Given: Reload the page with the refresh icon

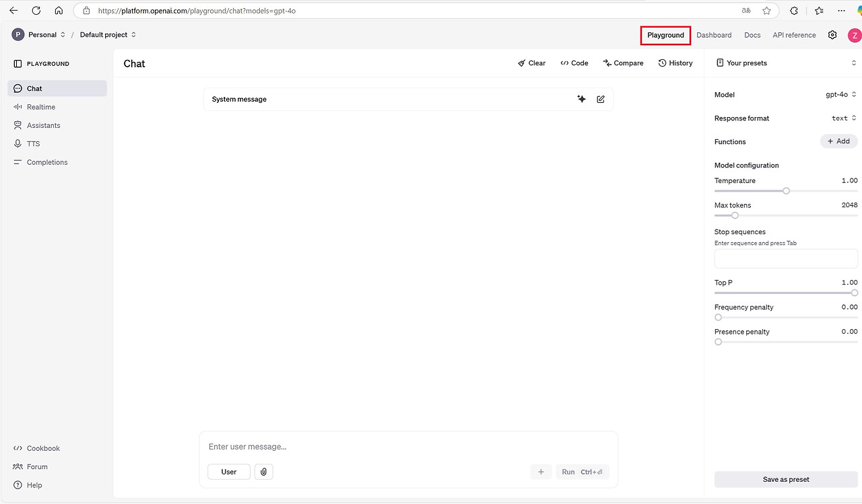Looking at the screenshot, I should pos(36,11).
